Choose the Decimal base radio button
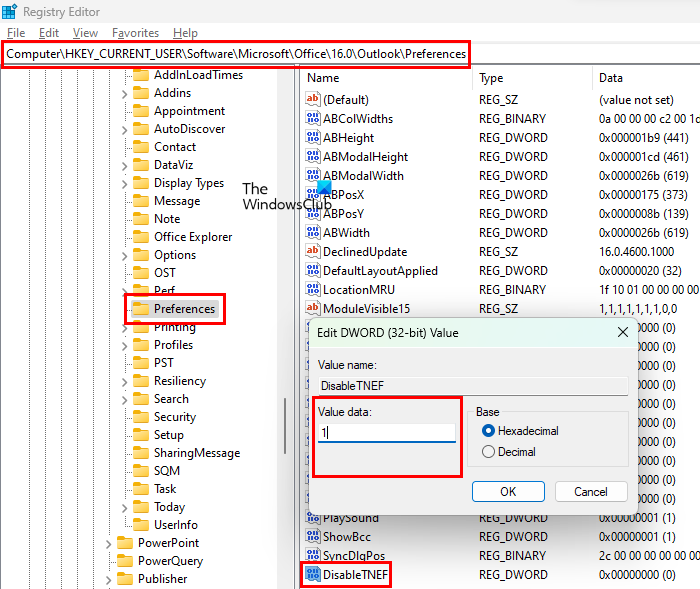Screen dimensions: 700x589 tap(488, 451)
